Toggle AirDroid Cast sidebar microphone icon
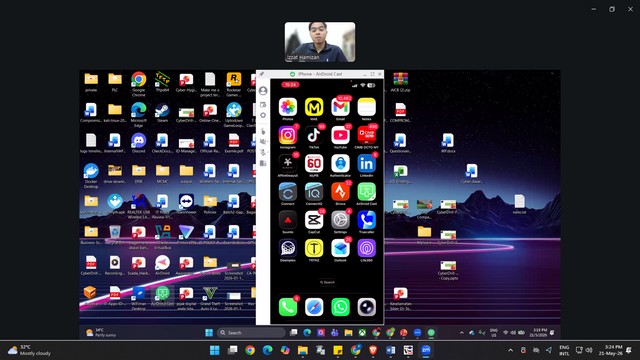 click(x=263, y=152)
